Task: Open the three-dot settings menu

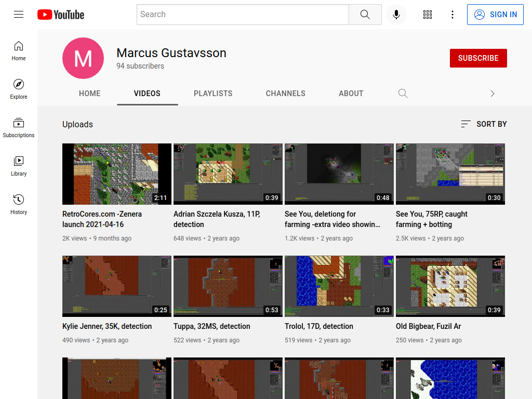Action: (453, 15)
